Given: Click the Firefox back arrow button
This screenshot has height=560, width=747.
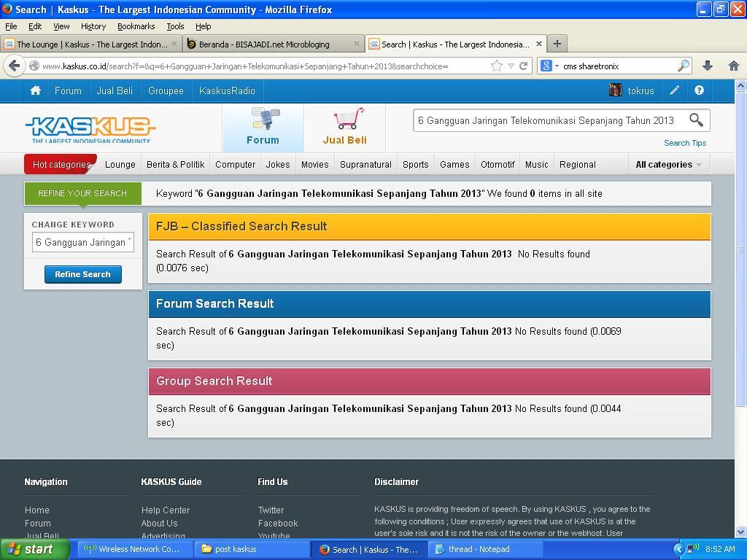Looking at the screenshot, I should pyautogui.click(x=15, y=66).
